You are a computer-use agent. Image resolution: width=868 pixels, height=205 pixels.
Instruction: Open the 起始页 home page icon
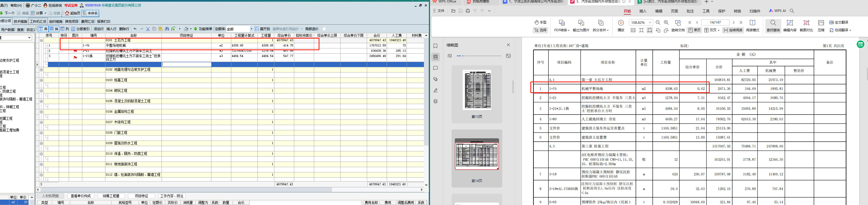pyautogui.click(x=73, y=13)
